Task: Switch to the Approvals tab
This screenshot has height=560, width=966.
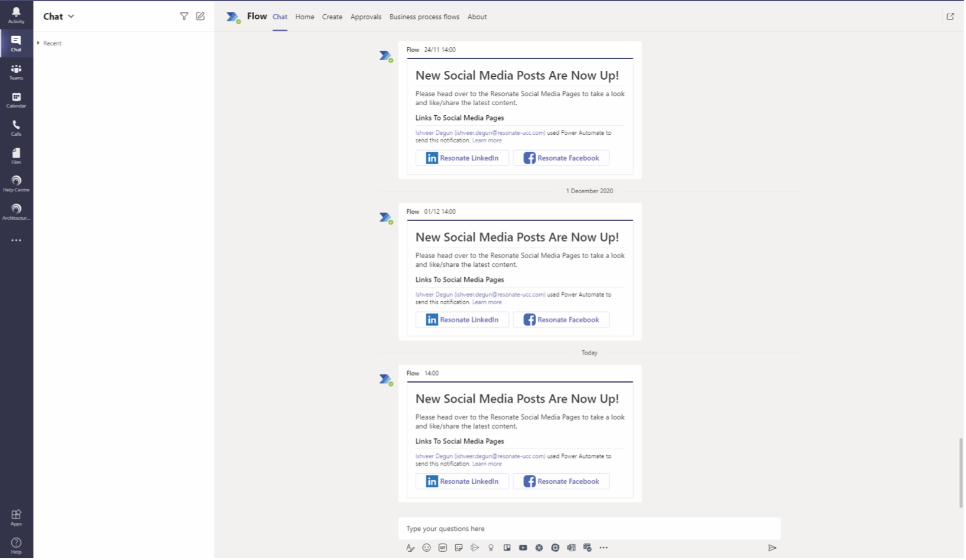Action: [x=365, y=17]
